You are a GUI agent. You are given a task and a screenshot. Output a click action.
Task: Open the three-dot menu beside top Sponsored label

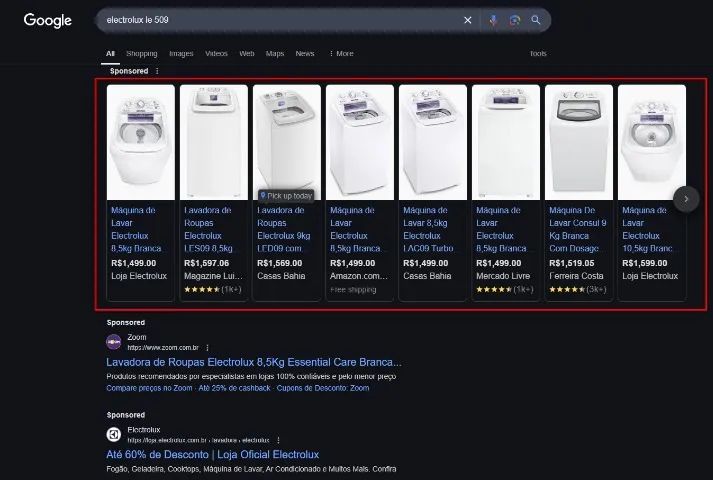[x=157, y=72]
